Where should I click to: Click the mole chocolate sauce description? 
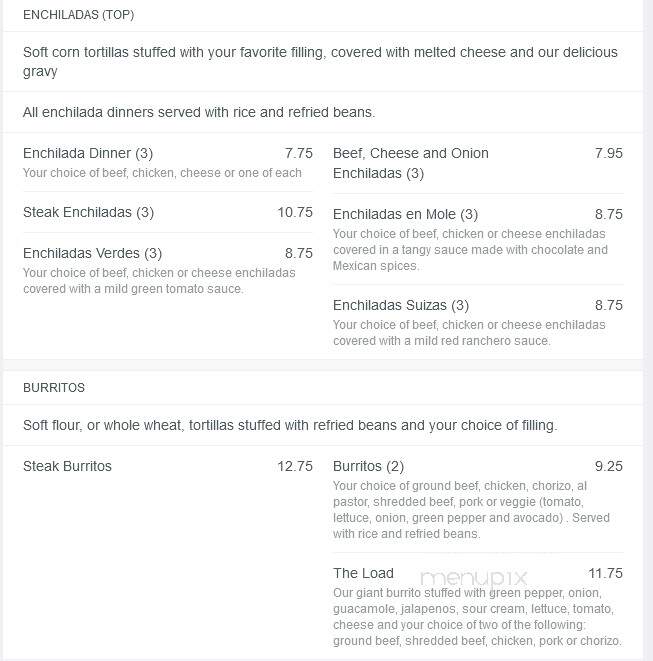[470, 250]
